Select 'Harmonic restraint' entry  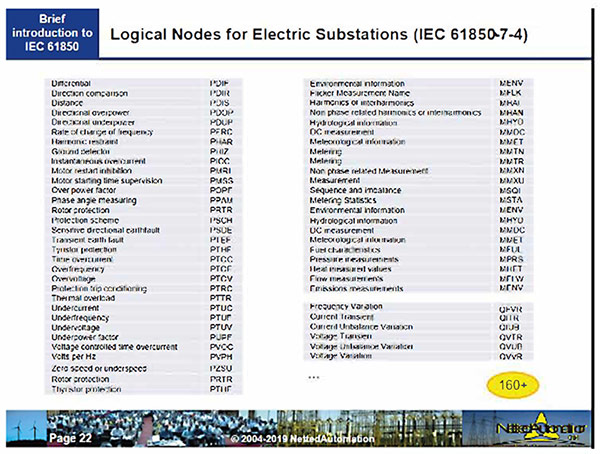click(x=85, y=142)
